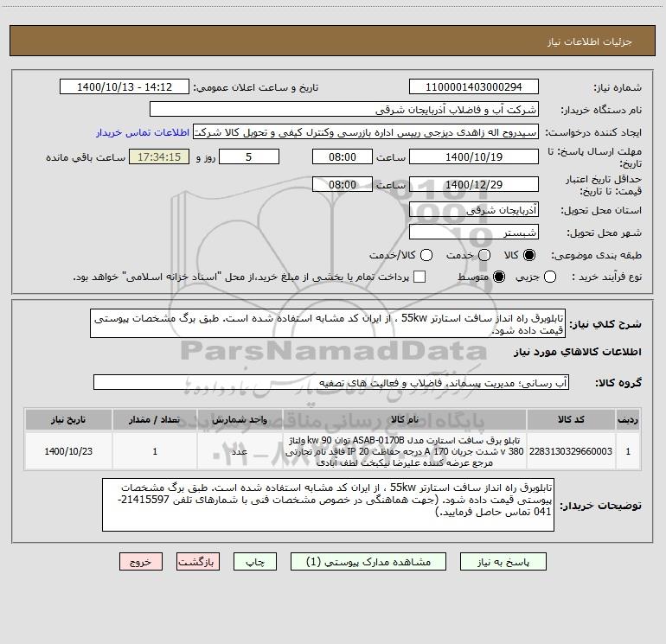Viewport: 666px width, 644px height.
Task: Click the نام کالا column header
Action: pos(405,419)
